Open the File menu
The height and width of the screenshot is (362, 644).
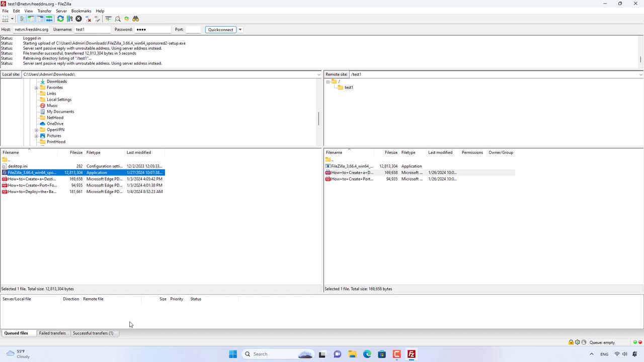5,11
